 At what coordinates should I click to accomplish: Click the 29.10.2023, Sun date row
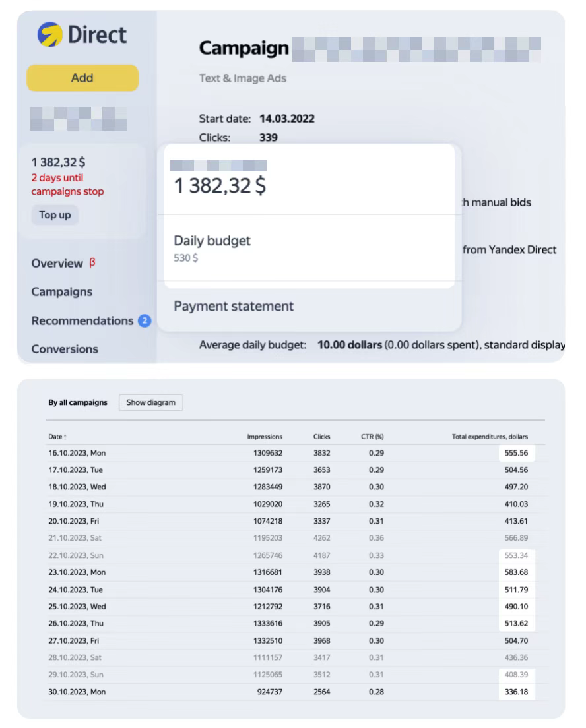[295, 675]
